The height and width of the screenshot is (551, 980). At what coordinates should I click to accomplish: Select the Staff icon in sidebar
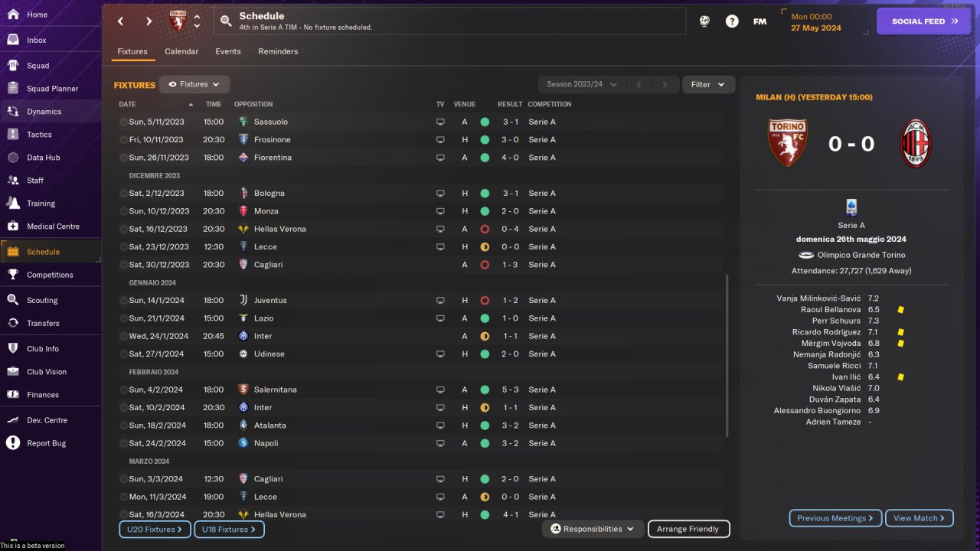[x=13, y=180]
